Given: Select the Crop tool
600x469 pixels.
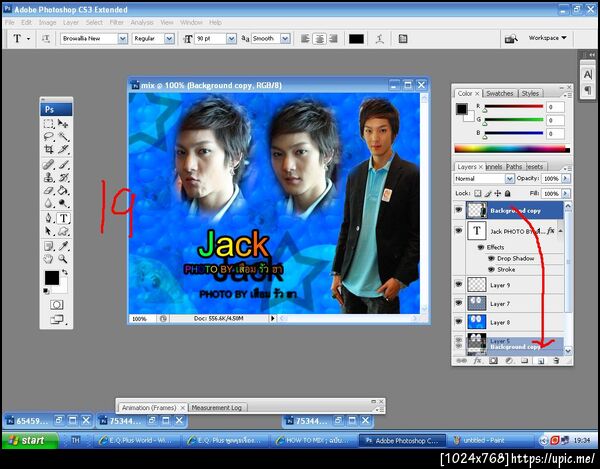Looking at the screenshot, I should click(49, 149).
